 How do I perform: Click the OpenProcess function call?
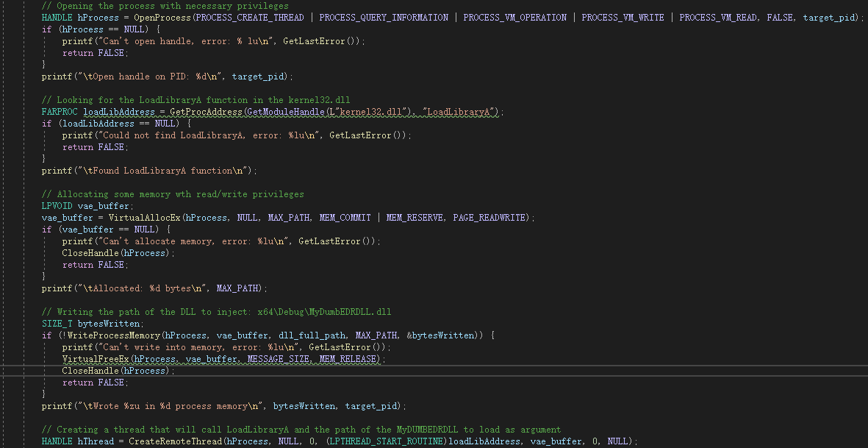(162, 17)
